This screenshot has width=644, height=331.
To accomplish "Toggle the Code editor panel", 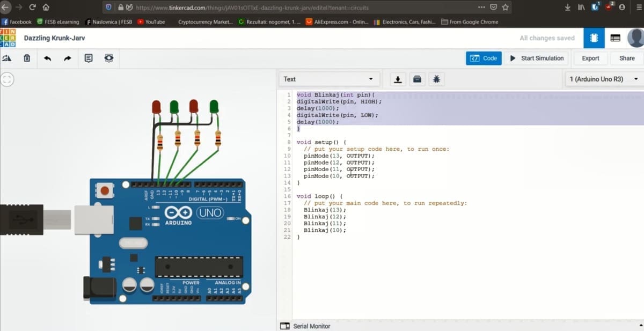I will coord(484,58).
